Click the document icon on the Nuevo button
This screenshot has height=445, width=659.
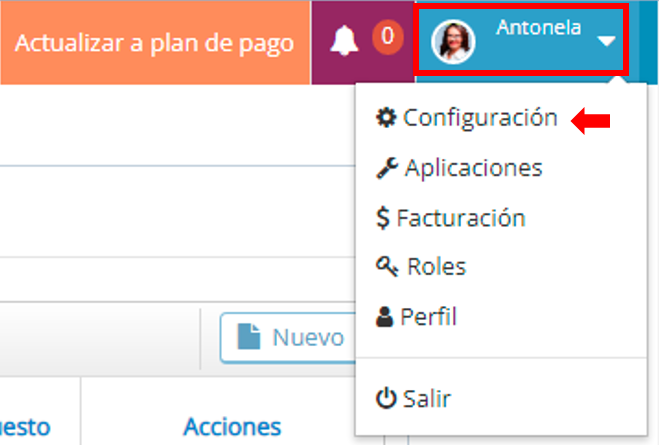(x=249, y=338)
